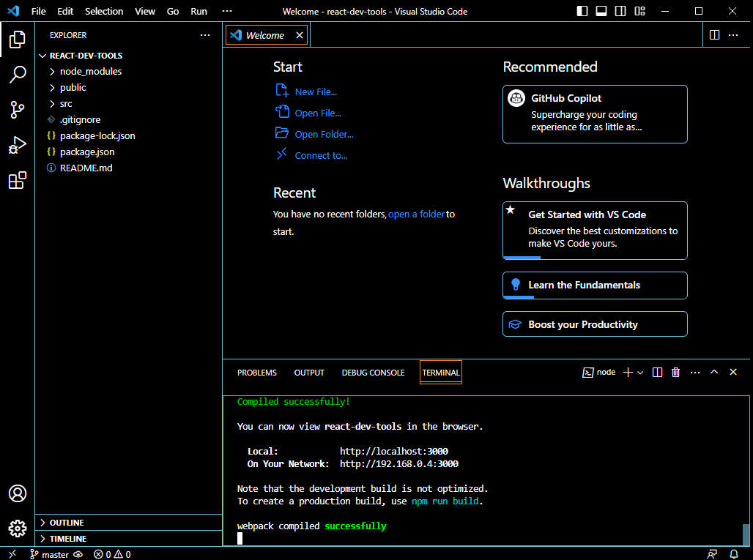Open the Selection menu
The height and width of the screenshot is (560, 753).
104,11
